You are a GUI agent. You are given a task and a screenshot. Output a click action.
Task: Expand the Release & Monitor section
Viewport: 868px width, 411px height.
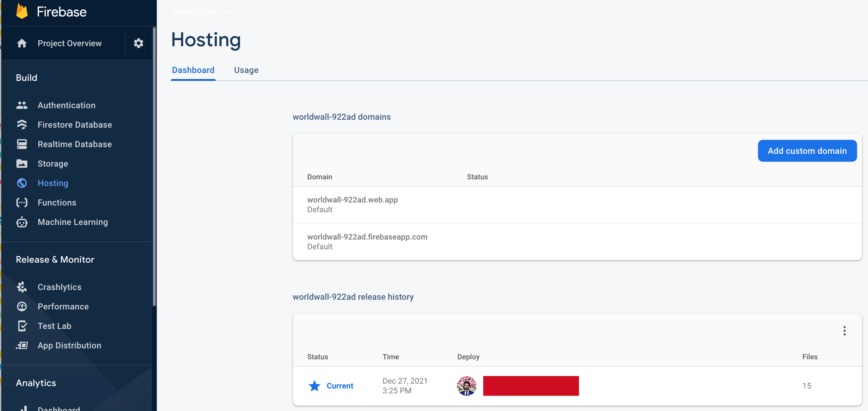point(55,260)
